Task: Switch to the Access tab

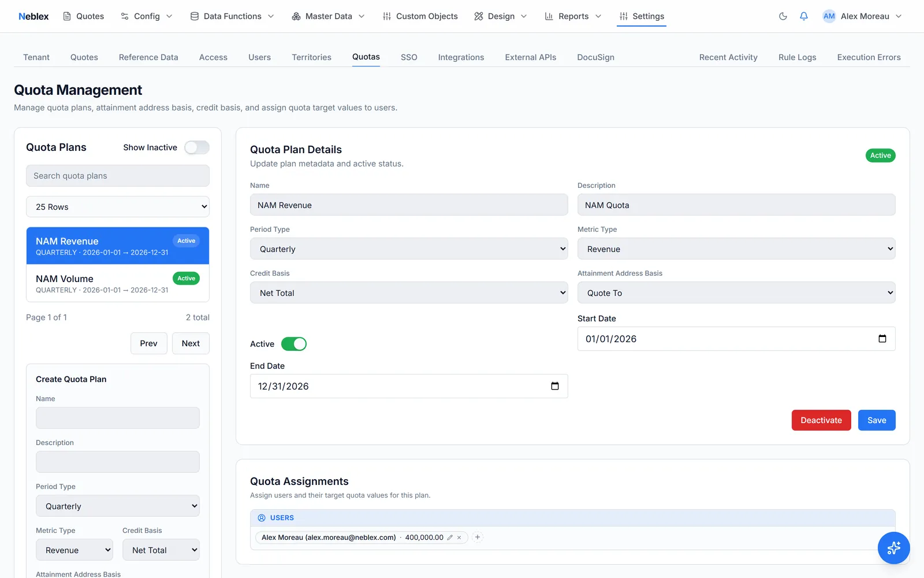Action: 213,57
